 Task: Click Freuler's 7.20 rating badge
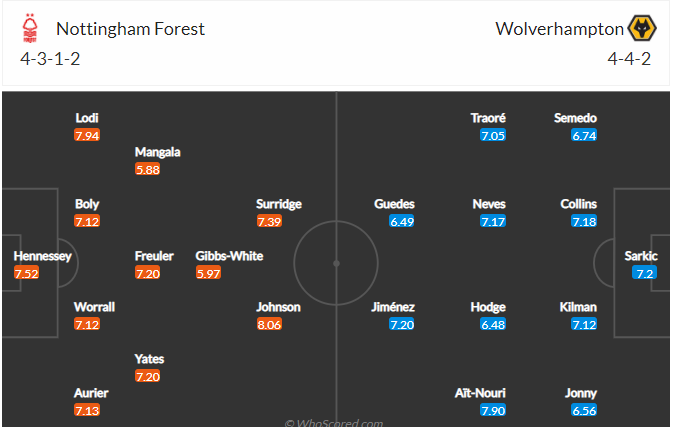click(147, 273)
